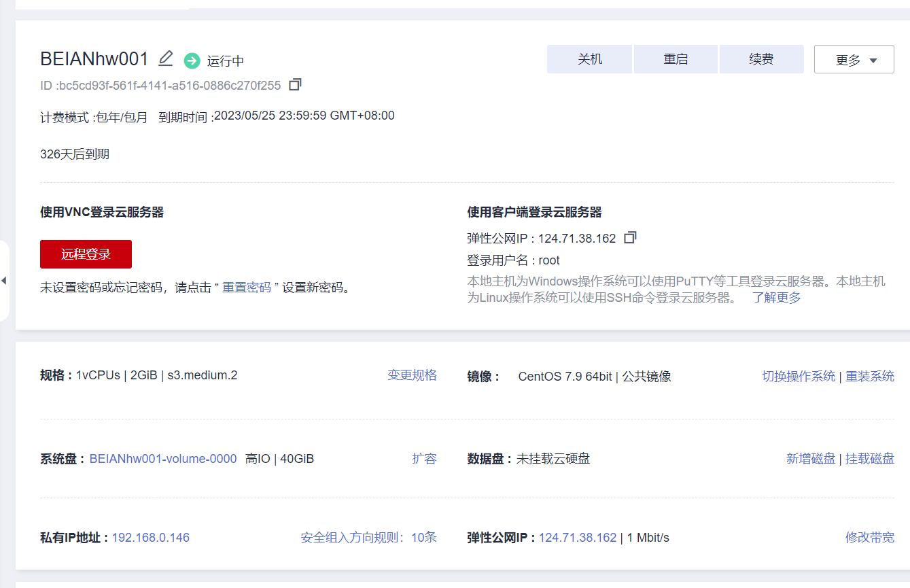Expand the left sidebar collapse arrow
910x588 pixels.
tap(4, 280)
